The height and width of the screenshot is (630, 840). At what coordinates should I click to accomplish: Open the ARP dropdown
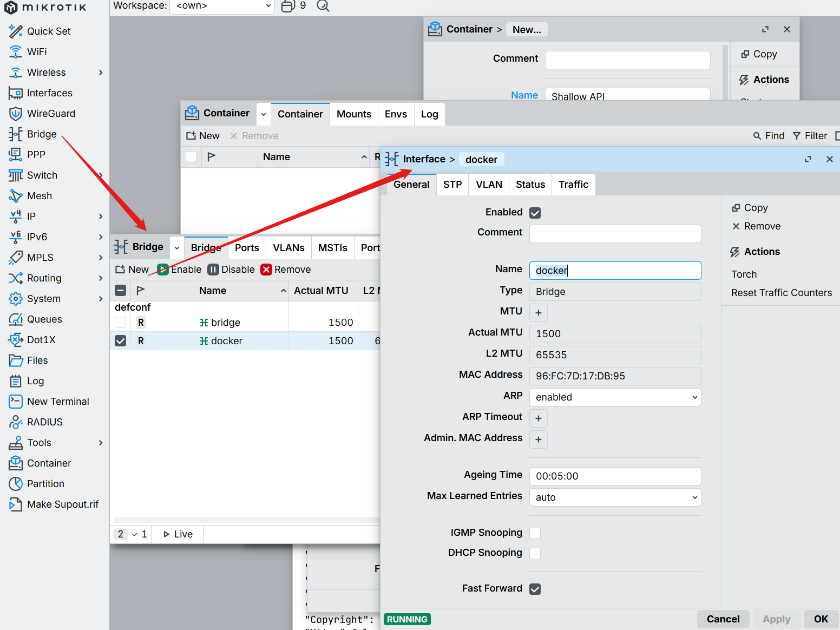[615, 397]
